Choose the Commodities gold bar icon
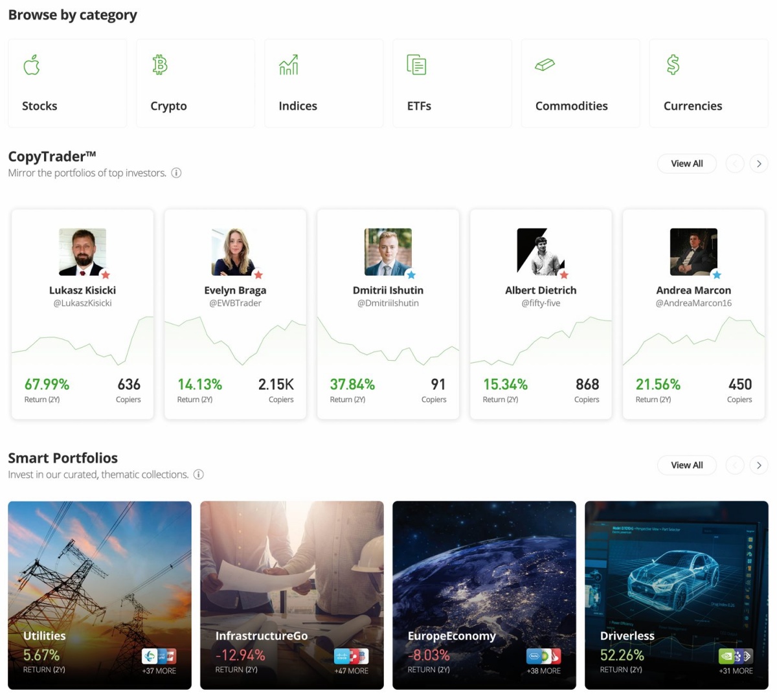Screen dimensions: 777x700 pyautogui.click(x=545, y=65)
